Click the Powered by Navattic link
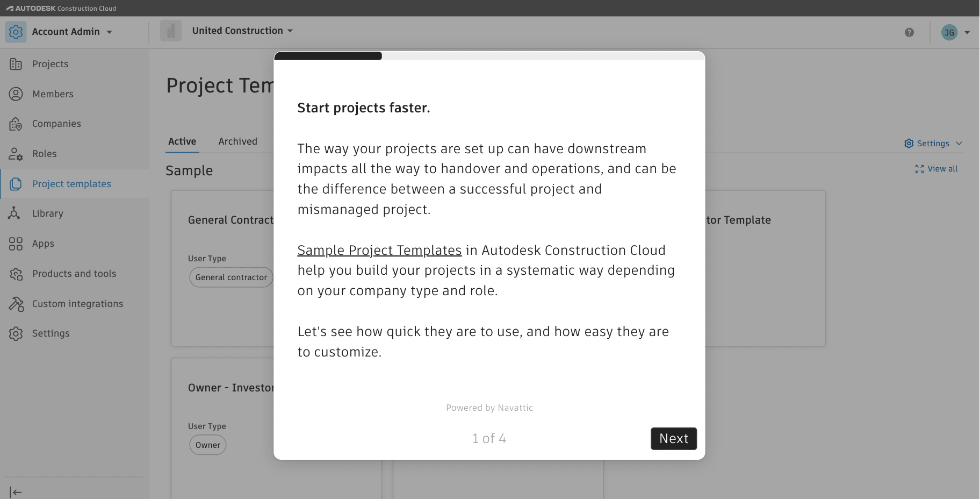This screenshot has width=980, height=499. coord(489,408)
